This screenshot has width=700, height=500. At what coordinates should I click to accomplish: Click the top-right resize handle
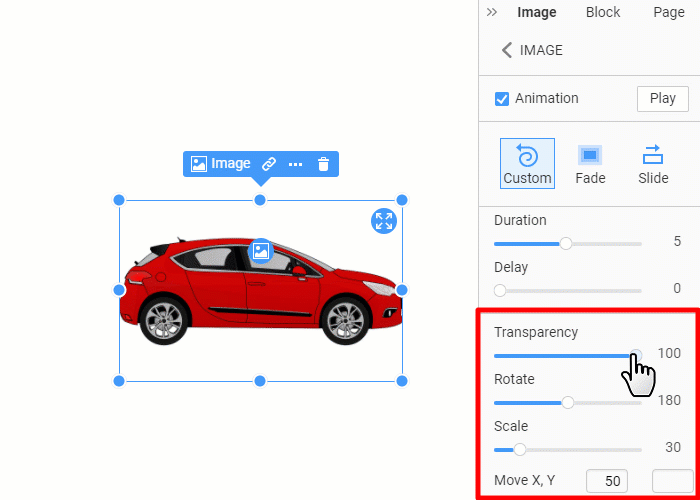click(402, 200)
